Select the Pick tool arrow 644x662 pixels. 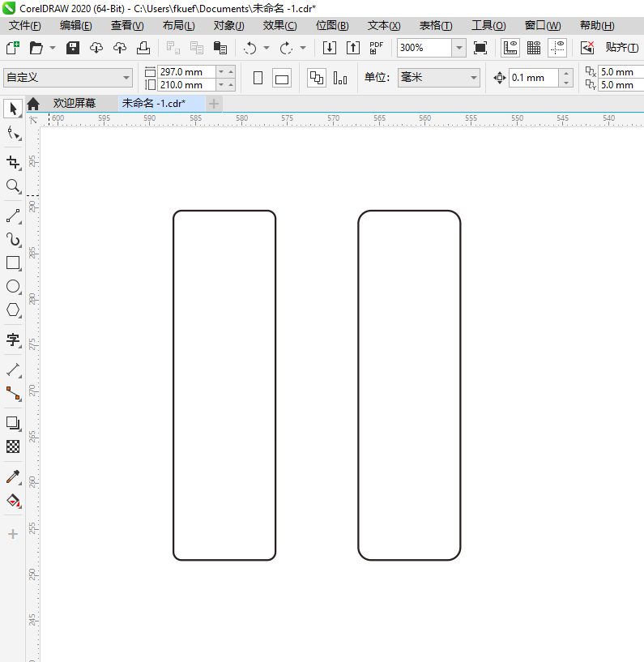(13, 109)
